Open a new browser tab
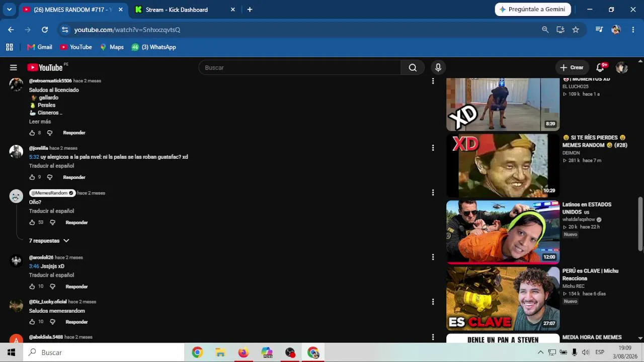The width and height of the screenshot is (644, 362). click(250, 10)
